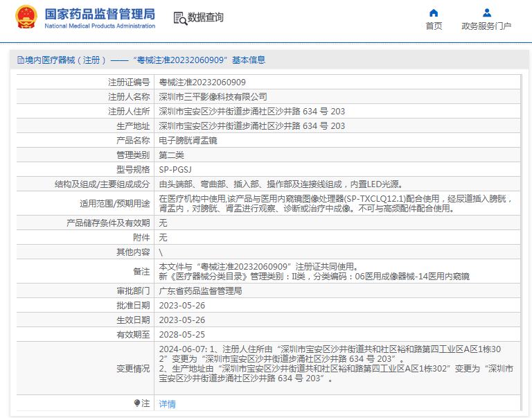The image size is (532, 418).
Task: Select approval department 广东省药品监督管理局
Action: click(x=200, y=291)
